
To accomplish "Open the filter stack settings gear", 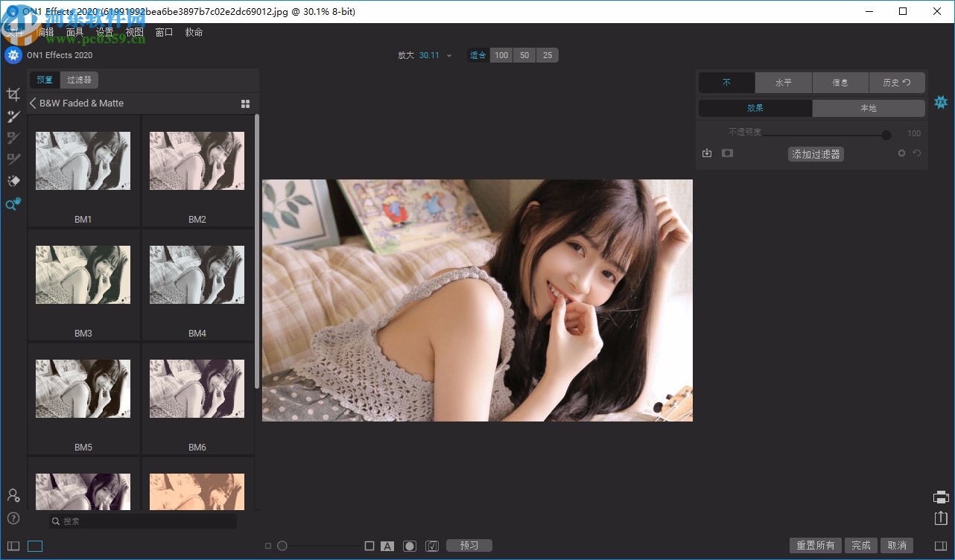I will point(901,153).
